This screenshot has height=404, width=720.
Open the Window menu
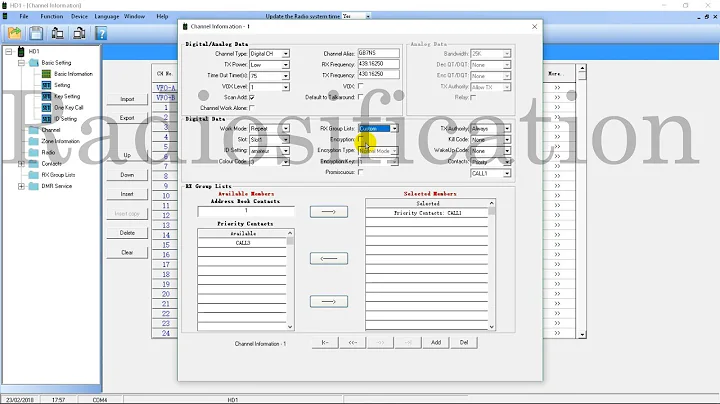tap(135, 17)
